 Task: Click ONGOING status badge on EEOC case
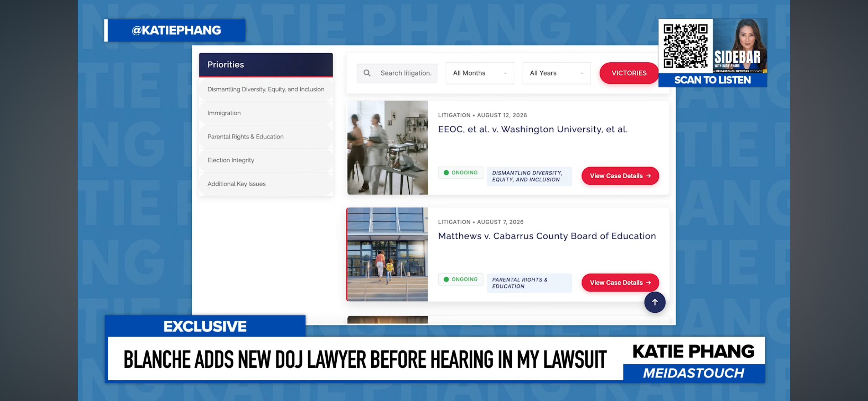tap(460, 173)
